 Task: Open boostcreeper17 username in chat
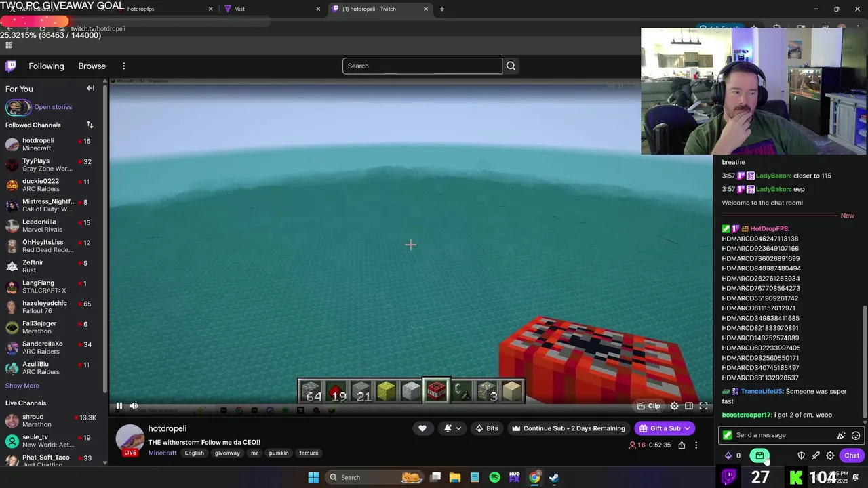click(x=747, y=415)
